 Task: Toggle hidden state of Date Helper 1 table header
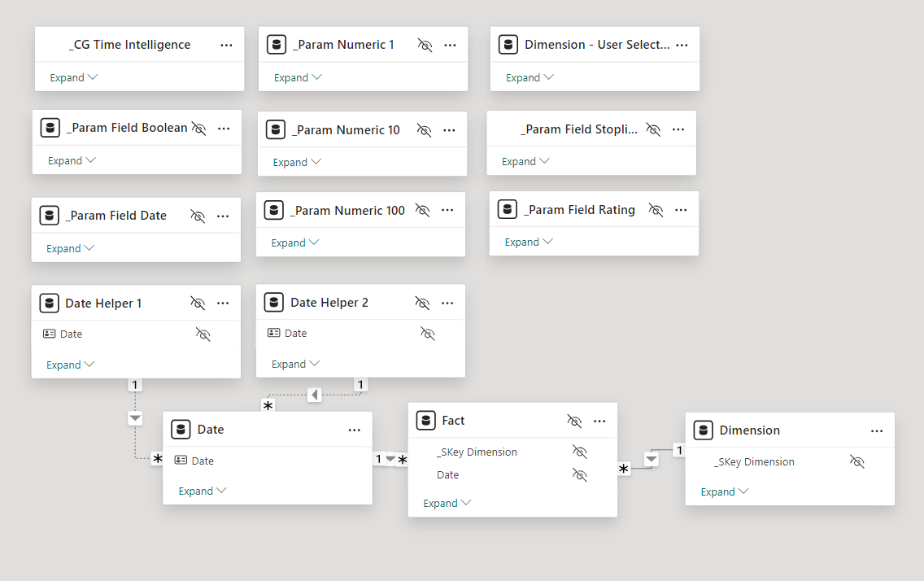coord(198,304)
